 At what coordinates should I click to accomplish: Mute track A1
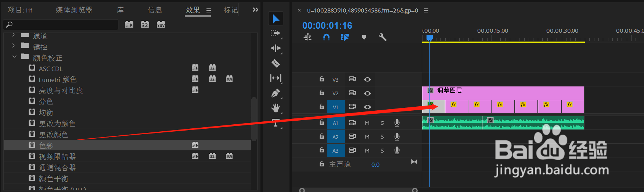367,123
